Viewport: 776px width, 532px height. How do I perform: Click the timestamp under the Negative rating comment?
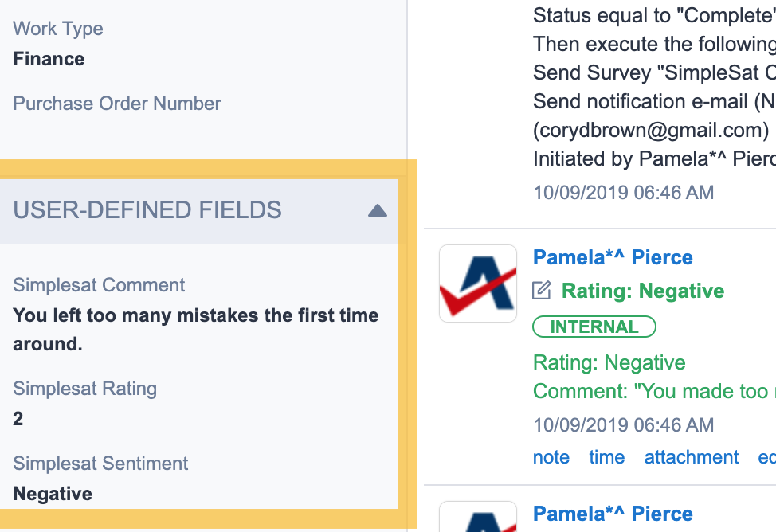pyautogui.click(x=624, y=424)
